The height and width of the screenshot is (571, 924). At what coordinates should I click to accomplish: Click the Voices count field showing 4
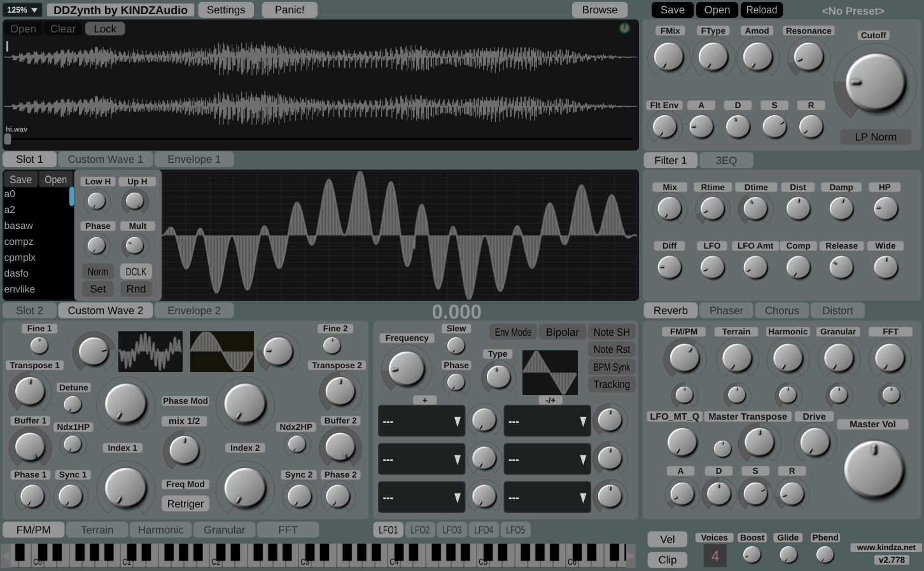click(715, 556)
